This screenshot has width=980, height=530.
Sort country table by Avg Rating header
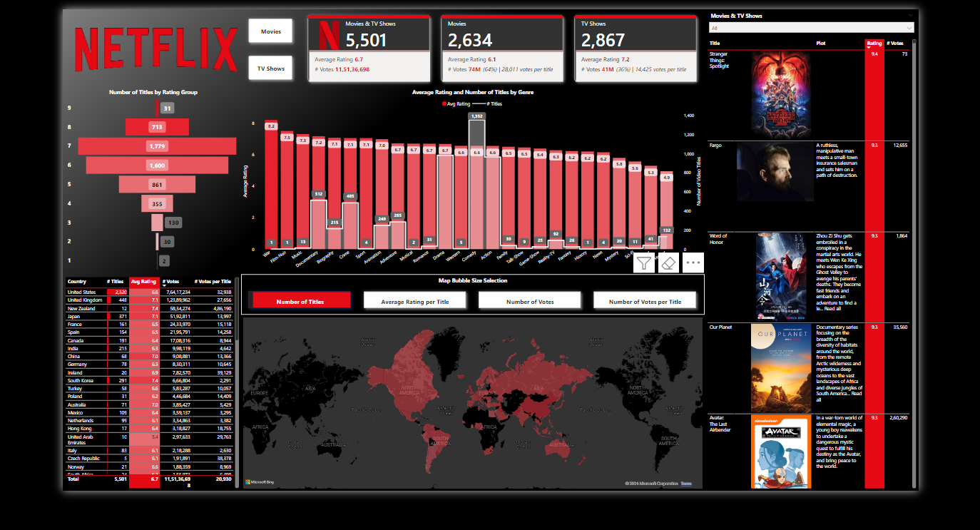pos(144,282)
